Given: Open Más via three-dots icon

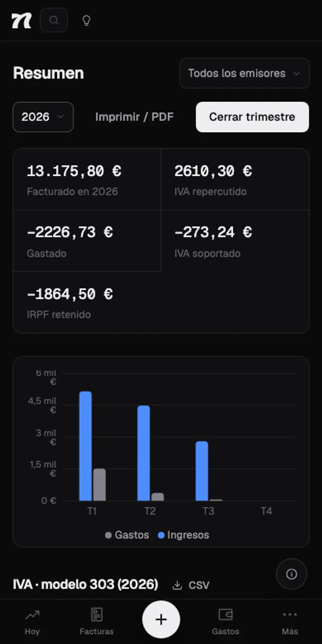Looking at the screenshot, I should [290, 614].
